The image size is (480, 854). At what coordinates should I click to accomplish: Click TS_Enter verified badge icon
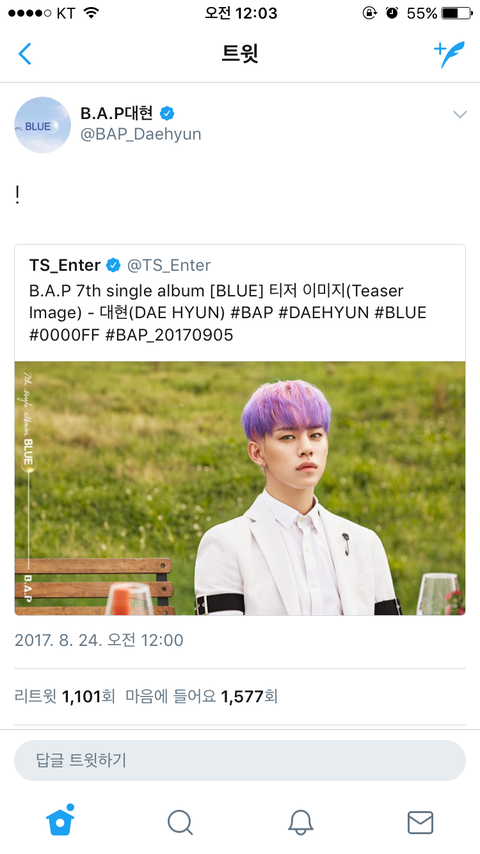pyautogui.click(x=113, y=265)
